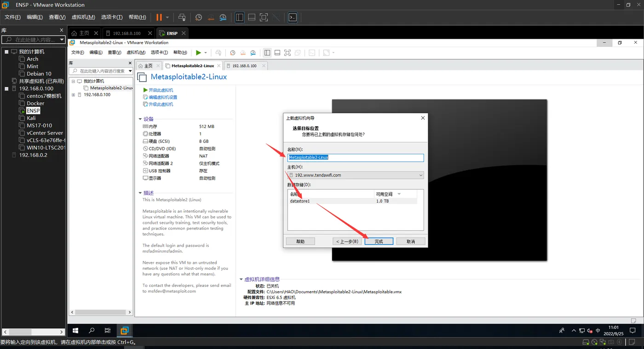Switch to inner 主页 tab
The image size is (644, 349).
pyautogui.click(x=148, y=66)
